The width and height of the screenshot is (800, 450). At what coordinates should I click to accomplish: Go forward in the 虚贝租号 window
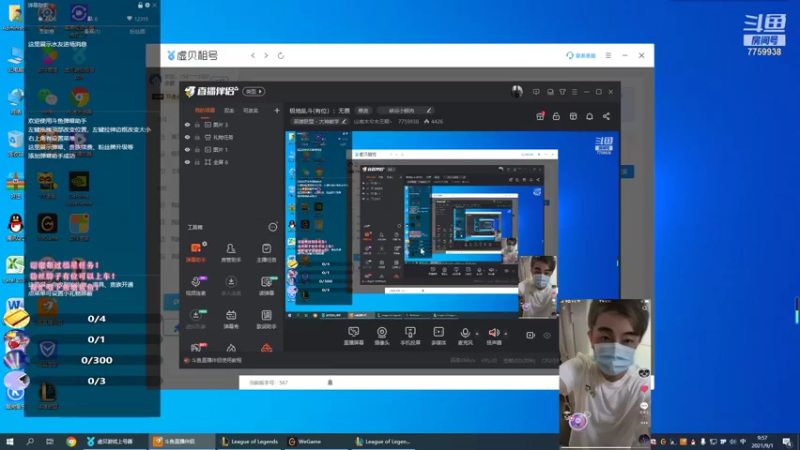266,55
